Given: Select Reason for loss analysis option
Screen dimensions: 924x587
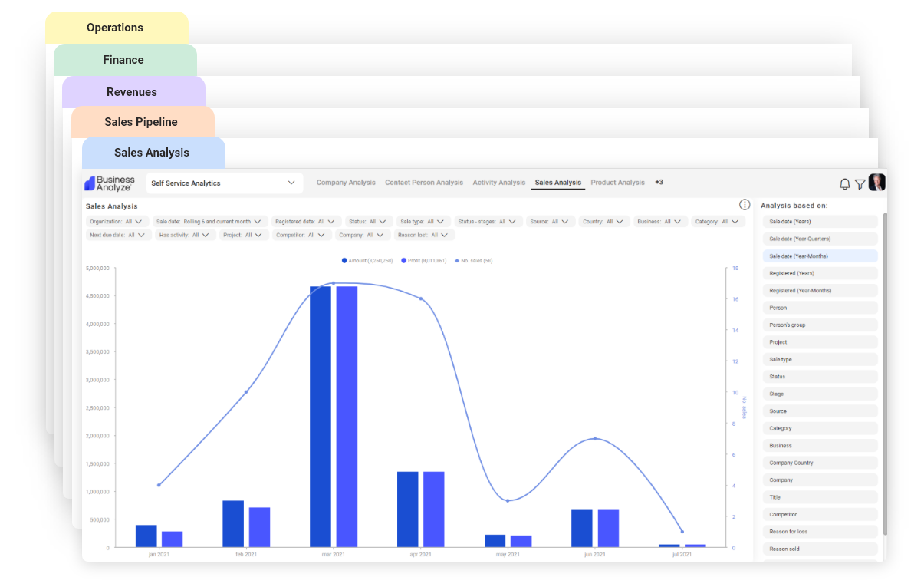Looking at the screenshot, I should coord(820,531).
